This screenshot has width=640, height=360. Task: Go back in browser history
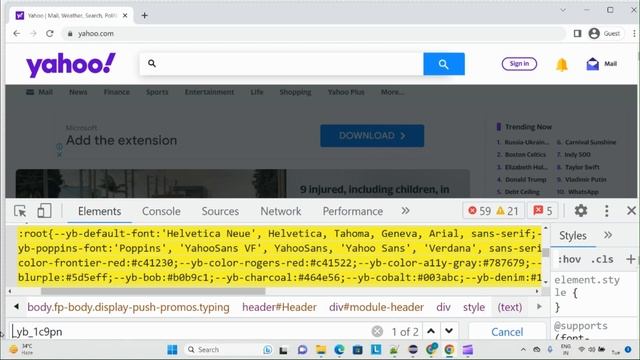coord(17,33)
